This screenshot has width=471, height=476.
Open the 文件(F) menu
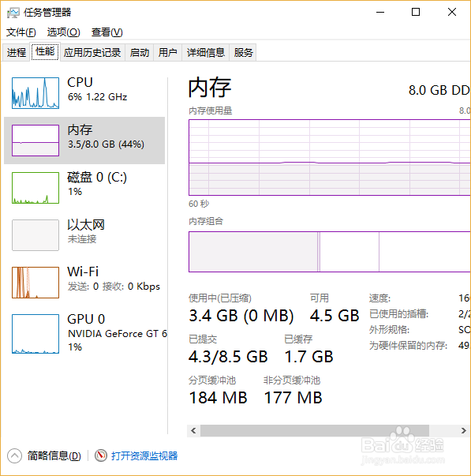(x=21, y=32)
